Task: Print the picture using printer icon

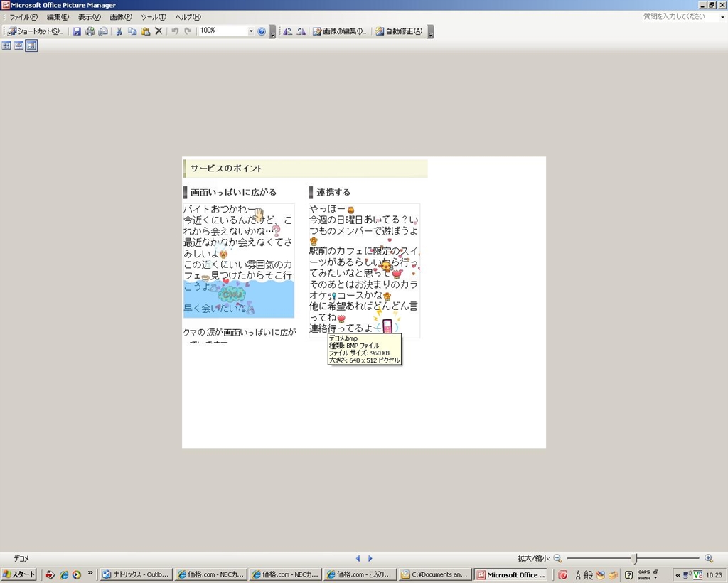Action: pos(90,31)
